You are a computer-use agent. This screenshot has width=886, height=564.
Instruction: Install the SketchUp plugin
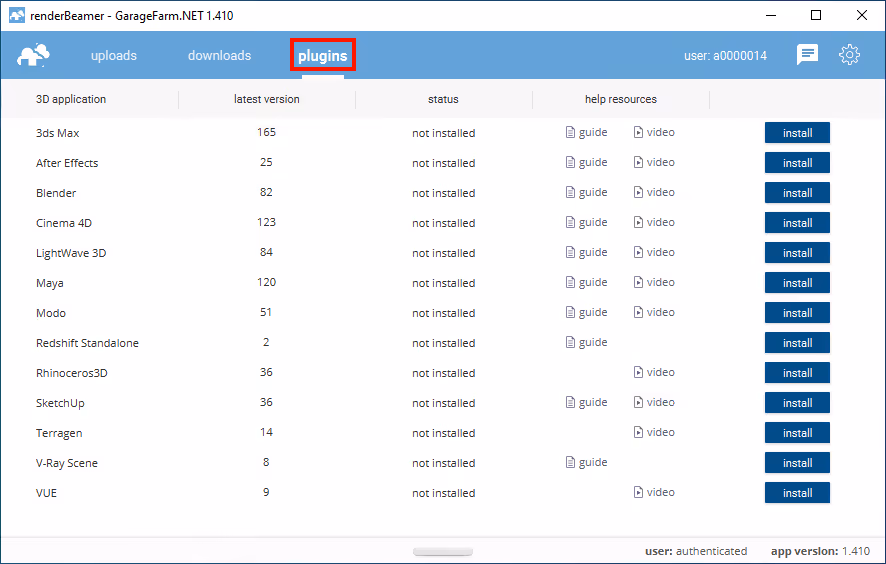click(x=797, y=402)
